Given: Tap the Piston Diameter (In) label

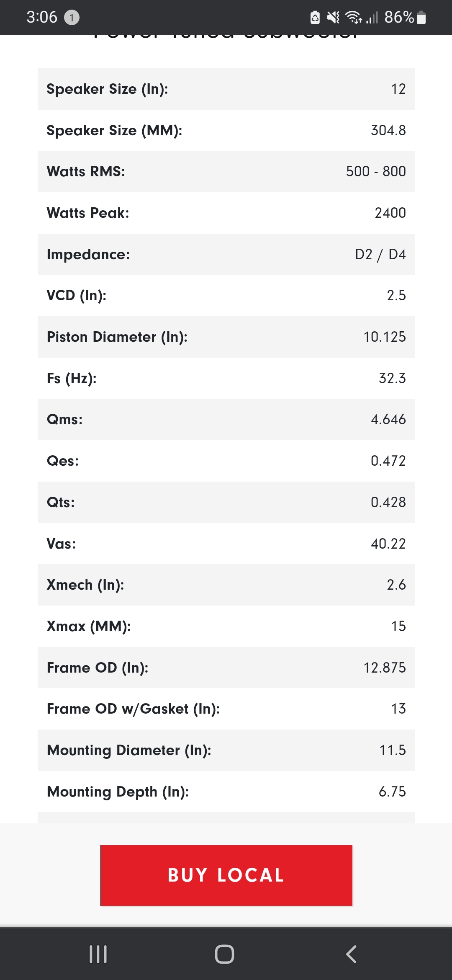Looking at the screenshot, I should 117,337.
